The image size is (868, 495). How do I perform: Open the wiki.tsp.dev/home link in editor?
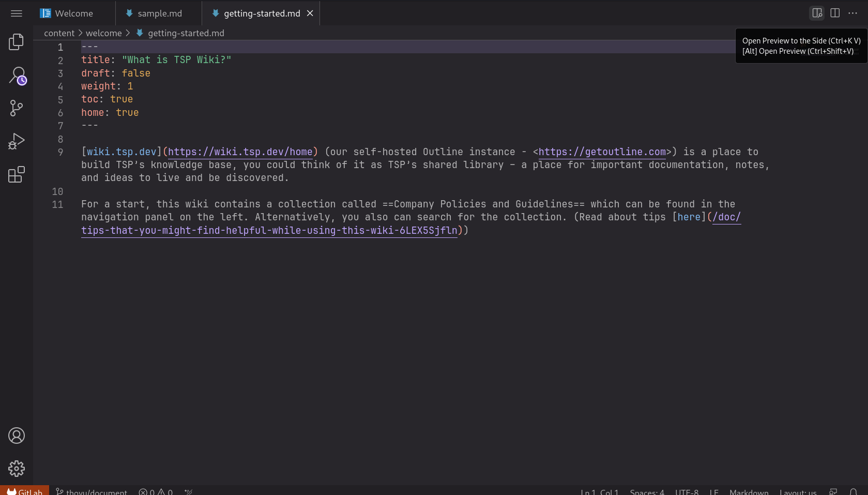(240, 152)
